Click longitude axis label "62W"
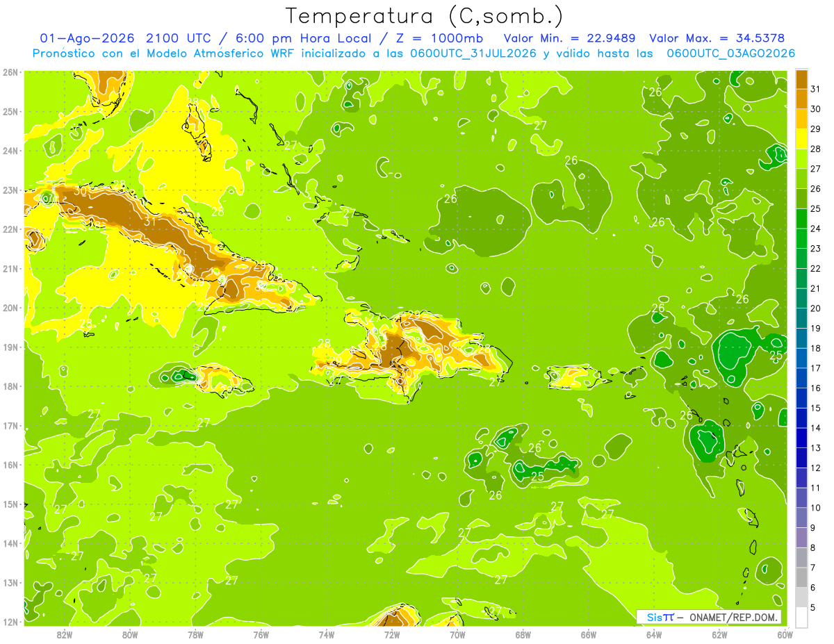 coord(719,634)
